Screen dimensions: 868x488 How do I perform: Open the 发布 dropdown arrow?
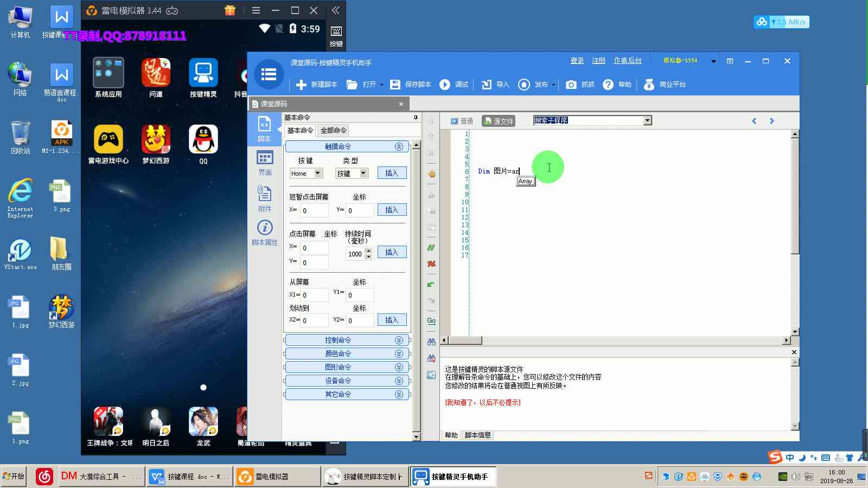tap(553, 85)
